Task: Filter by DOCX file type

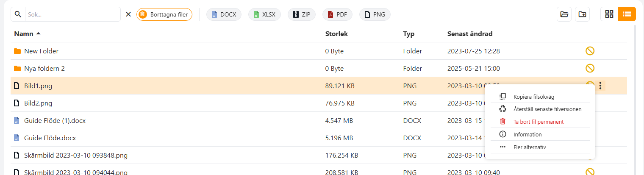Action: pyautogui.click(x=224, y=14)
